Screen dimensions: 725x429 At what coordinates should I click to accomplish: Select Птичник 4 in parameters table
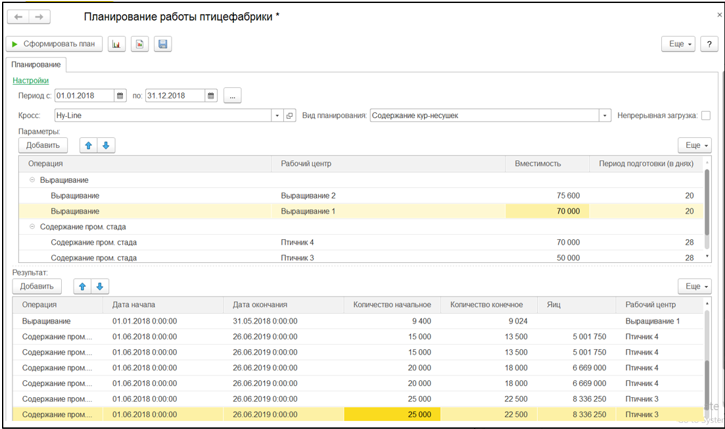click(388, 242)
